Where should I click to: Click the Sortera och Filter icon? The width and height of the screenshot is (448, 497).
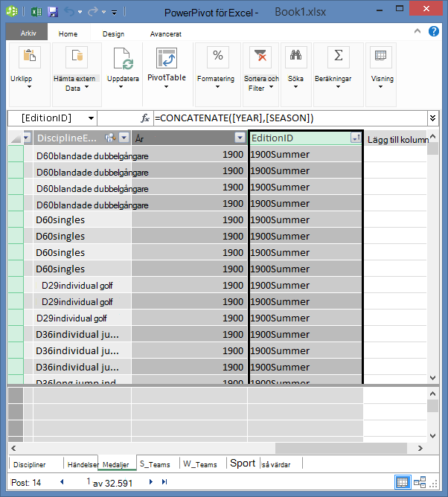[x=260, y=57]
